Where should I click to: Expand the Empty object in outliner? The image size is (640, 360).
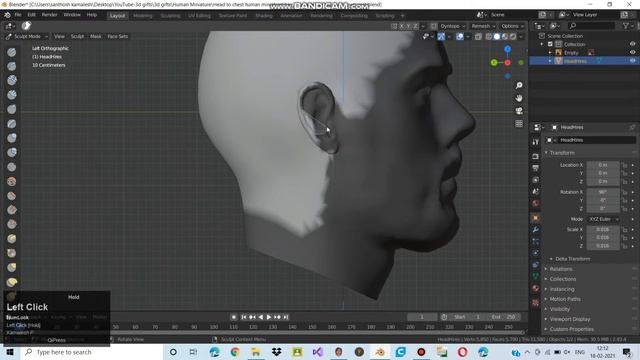click(550, 53)
